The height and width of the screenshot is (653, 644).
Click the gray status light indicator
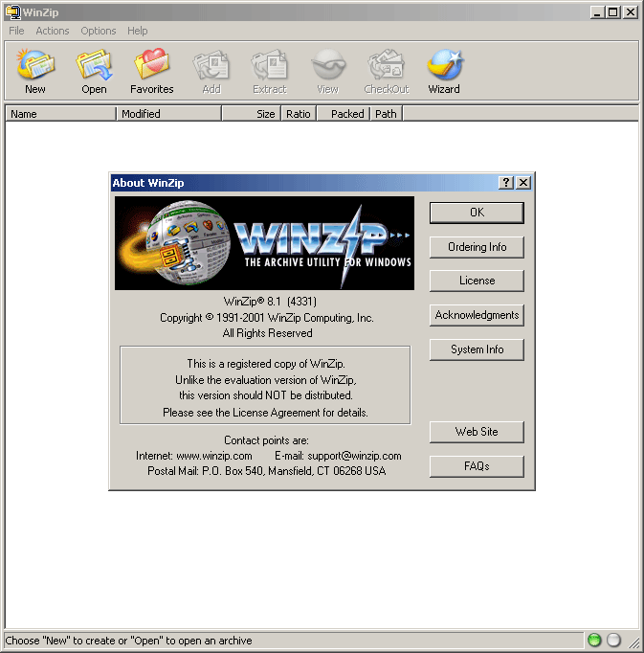(x=613, y=640)
